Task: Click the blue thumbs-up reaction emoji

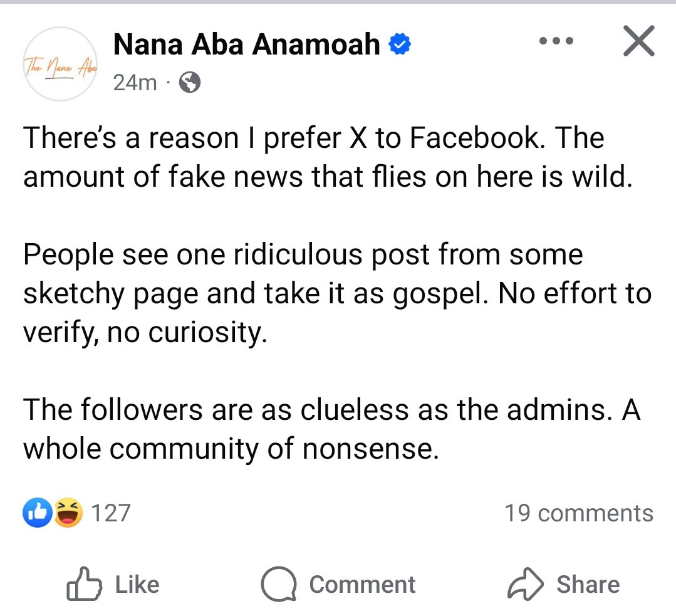Action: (x=37, y=513)
